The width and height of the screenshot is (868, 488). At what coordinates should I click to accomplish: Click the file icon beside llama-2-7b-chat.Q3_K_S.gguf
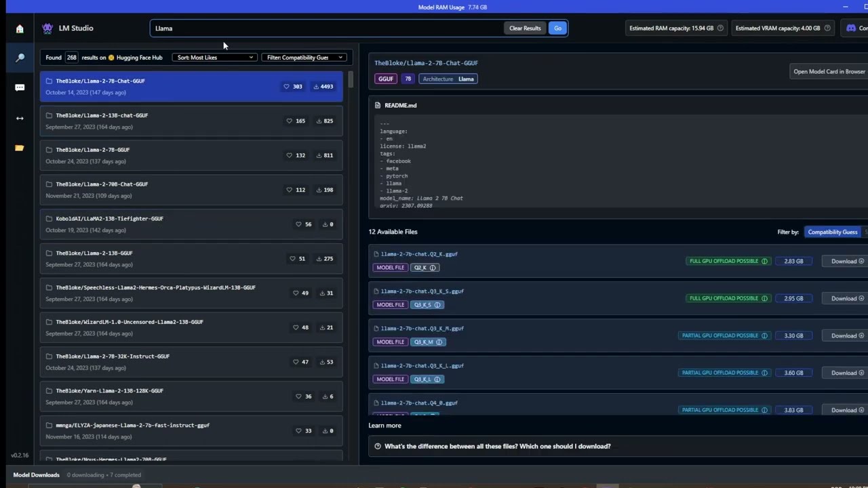376,291
